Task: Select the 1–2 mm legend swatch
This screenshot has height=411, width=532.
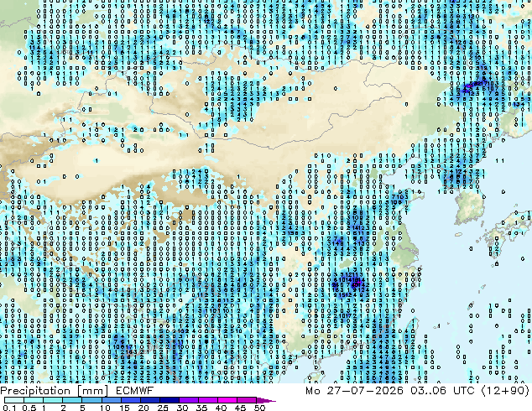Action: tap(53, 400)
